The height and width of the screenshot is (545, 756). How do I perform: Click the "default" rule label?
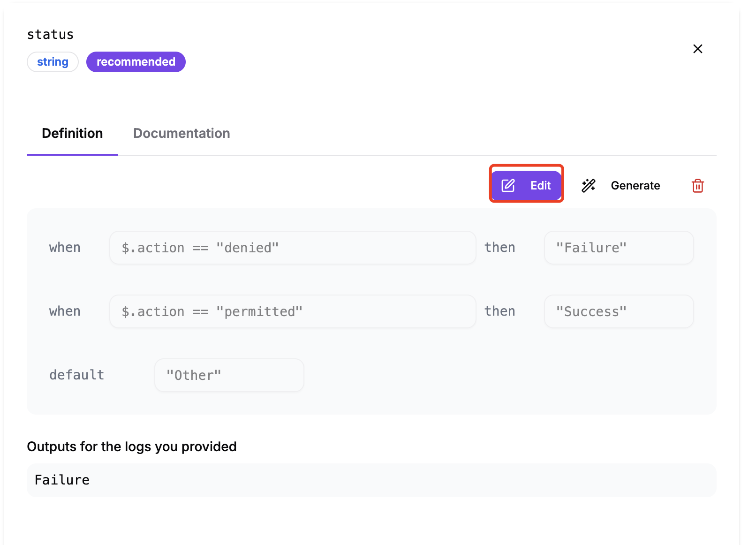(77, 375)
